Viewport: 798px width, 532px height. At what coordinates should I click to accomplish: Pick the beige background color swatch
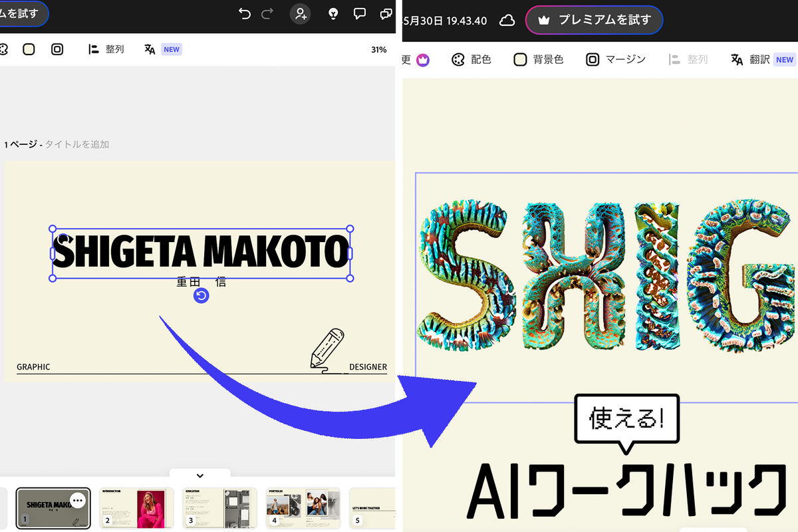[x=29, y=49]
